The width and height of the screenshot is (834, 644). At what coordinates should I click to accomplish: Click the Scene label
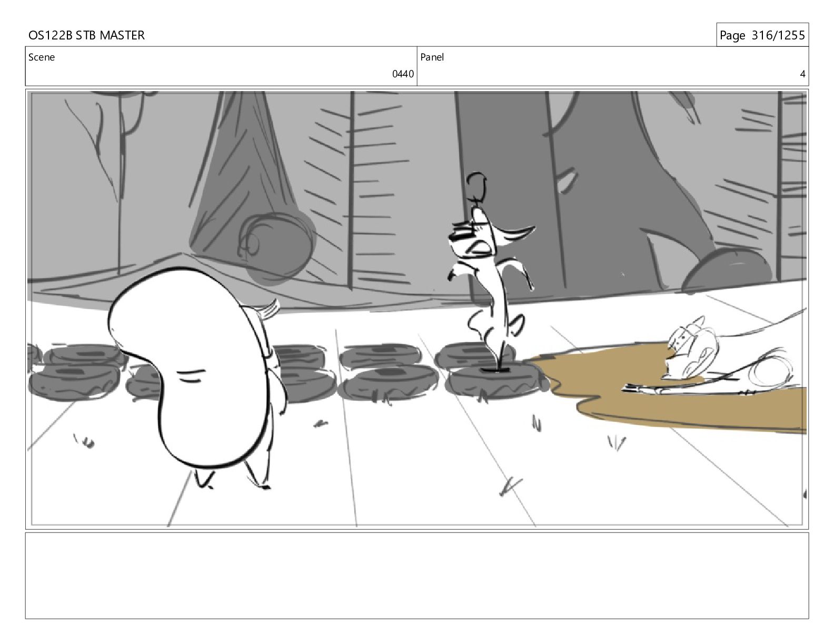coord(42,57)
